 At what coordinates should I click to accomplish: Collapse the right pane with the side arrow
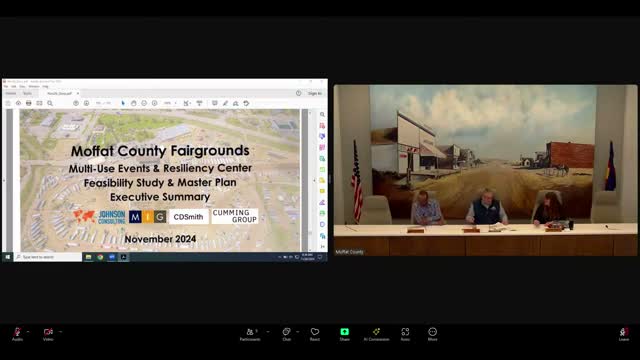pyautogui.click(x=314, y=180)
